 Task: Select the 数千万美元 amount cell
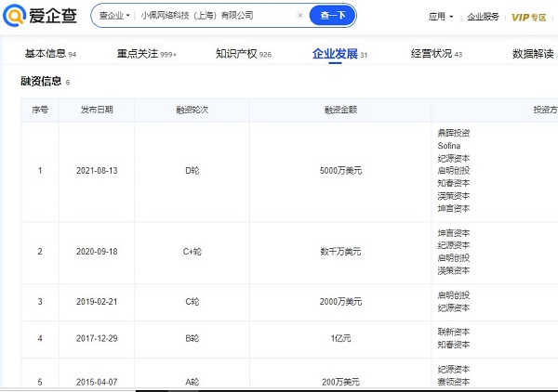tap(340, 252)
